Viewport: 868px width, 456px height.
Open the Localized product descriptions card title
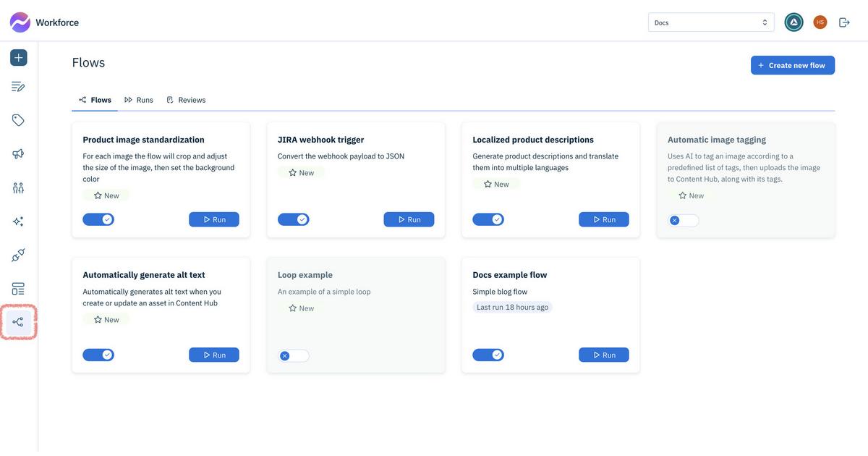533,140
